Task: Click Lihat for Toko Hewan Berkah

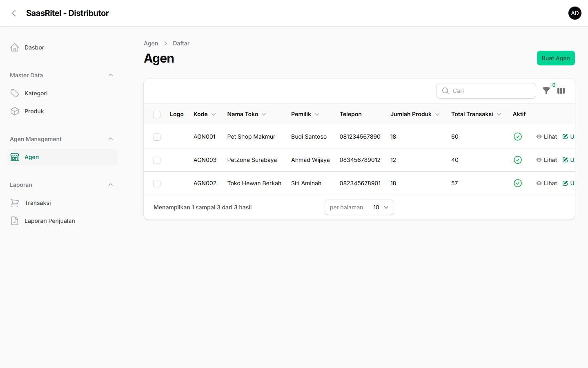Action: pos(546,183)
